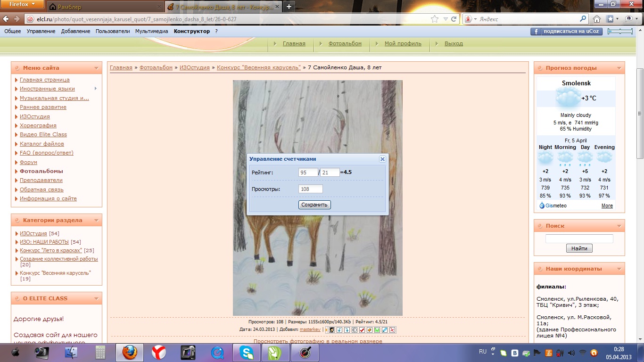Click the Gismeteo logo icon
Screen dimensions: 644x362
click(x=542, y=206)
